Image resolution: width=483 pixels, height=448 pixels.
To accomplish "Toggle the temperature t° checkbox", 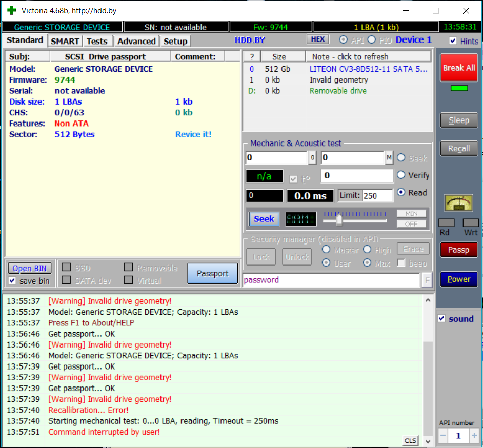I will pos(293,179).
